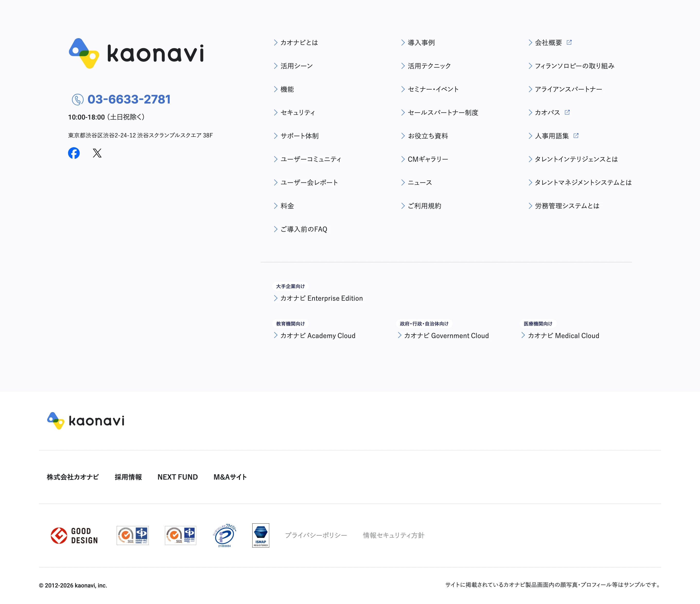The height and width of the screenshot is (604, 700).
Task: Open セールスパートナー制度 link
Action: 443,112
